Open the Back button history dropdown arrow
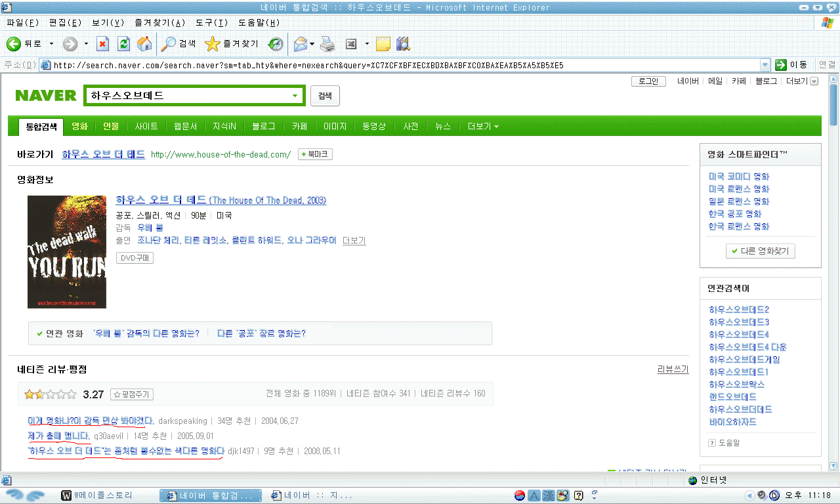This screenshot has width=840, height=504. tap(52, 44)
